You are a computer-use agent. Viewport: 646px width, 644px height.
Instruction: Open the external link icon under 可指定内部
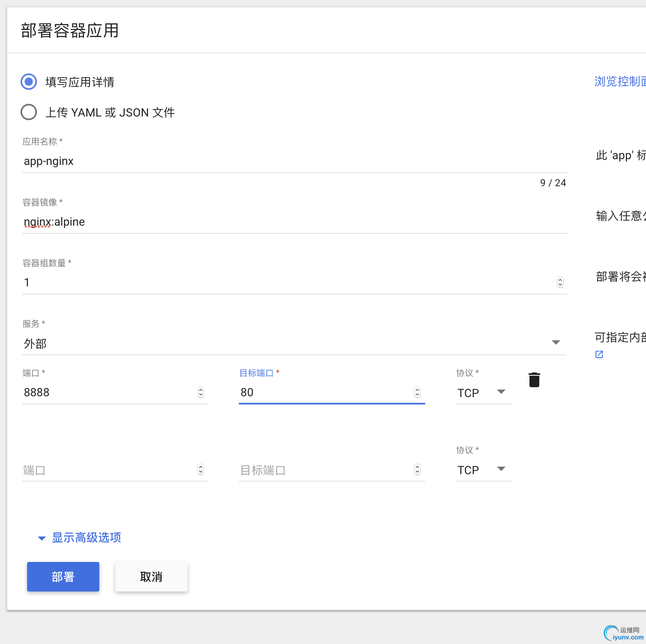click(x=599, y=354)
